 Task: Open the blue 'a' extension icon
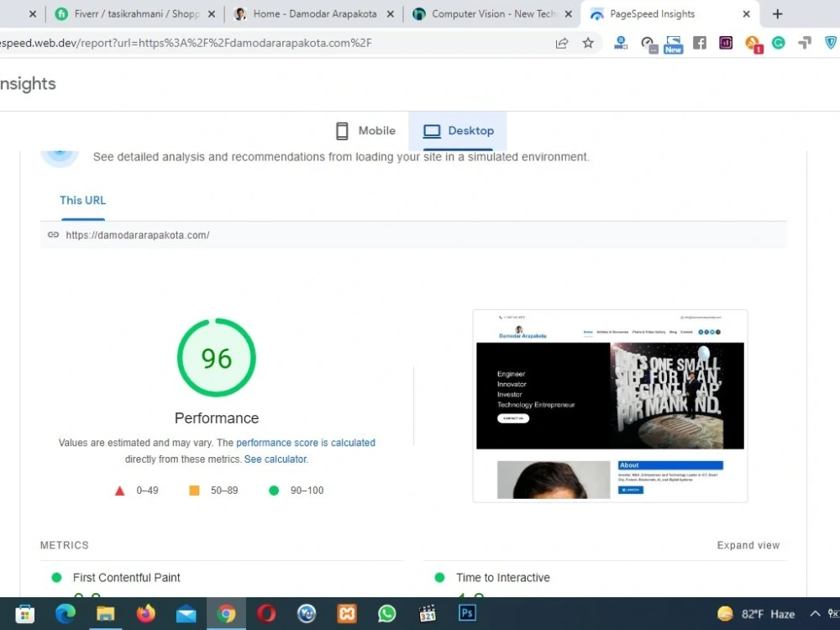tap(621, 43)
